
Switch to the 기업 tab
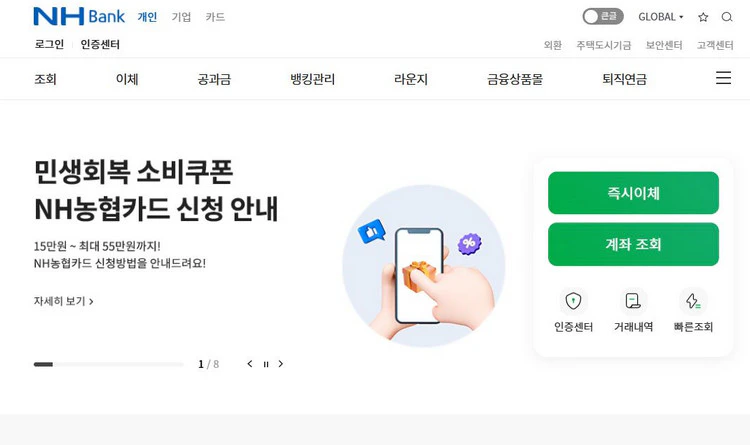coord(181,17)
